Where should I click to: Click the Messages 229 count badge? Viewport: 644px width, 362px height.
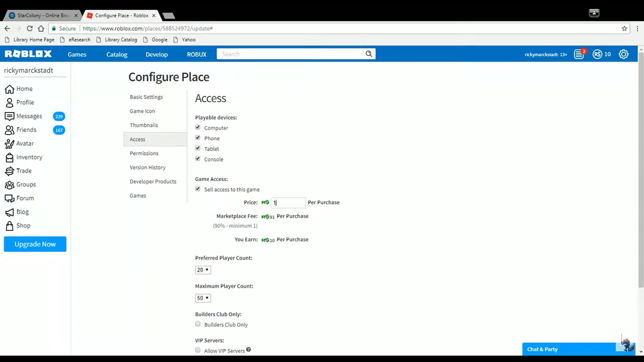click(59, 116)
